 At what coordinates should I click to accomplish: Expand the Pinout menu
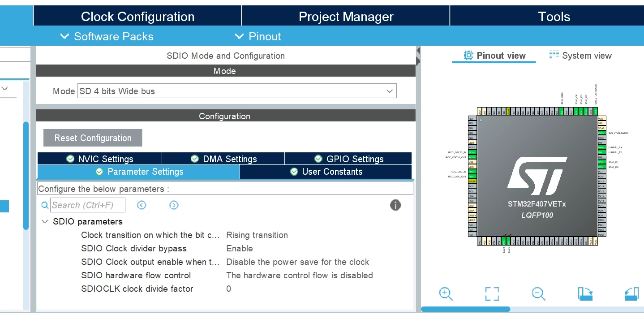[258, 36]
